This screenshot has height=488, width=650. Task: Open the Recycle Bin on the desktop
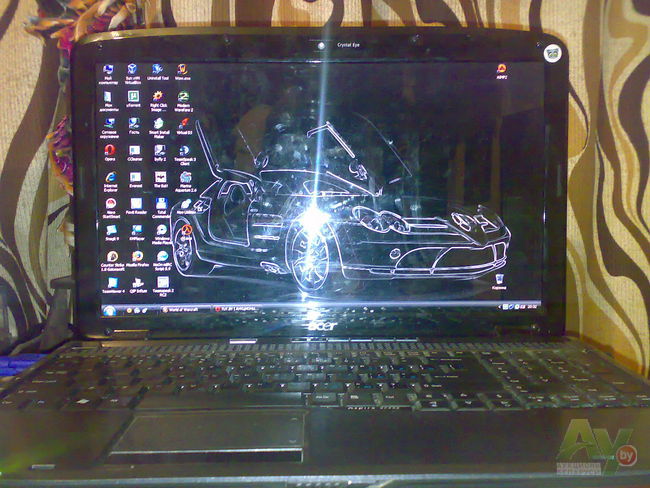[x=499, y=277]
